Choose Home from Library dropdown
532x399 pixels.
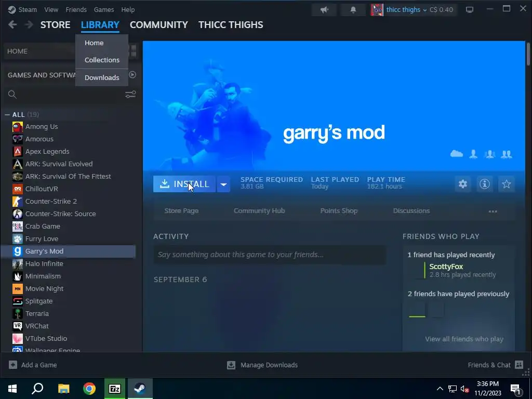(x=102, y=43)
